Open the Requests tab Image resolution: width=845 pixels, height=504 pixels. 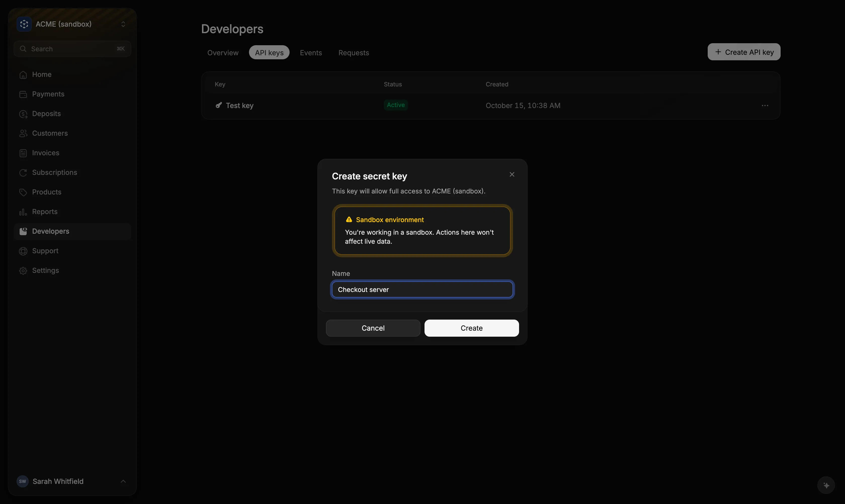point(354,53)
